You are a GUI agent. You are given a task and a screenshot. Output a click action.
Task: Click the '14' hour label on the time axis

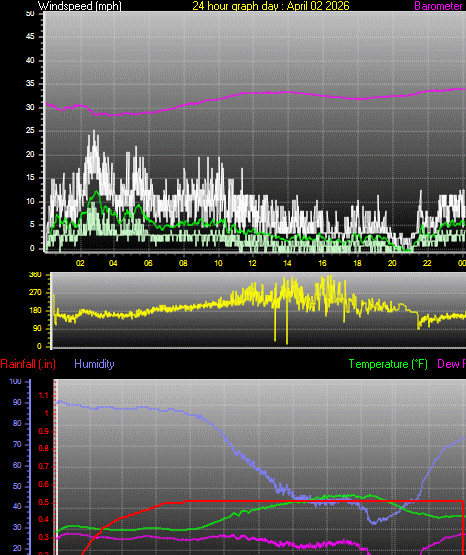coord(287,263)
